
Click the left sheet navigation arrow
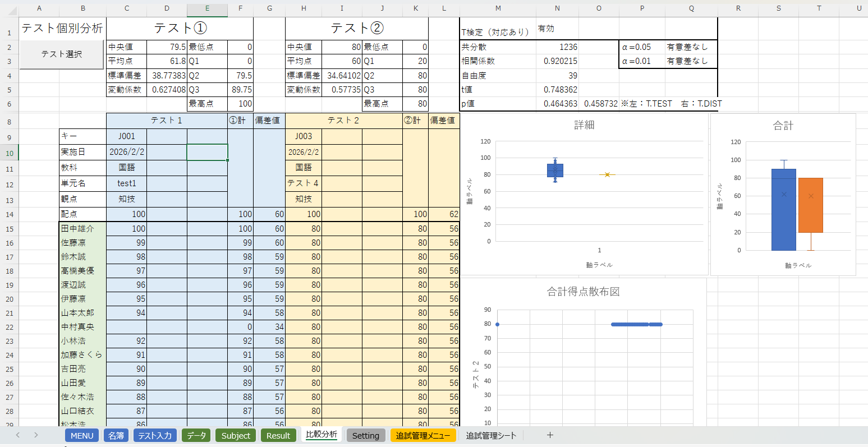click(17, 435)
